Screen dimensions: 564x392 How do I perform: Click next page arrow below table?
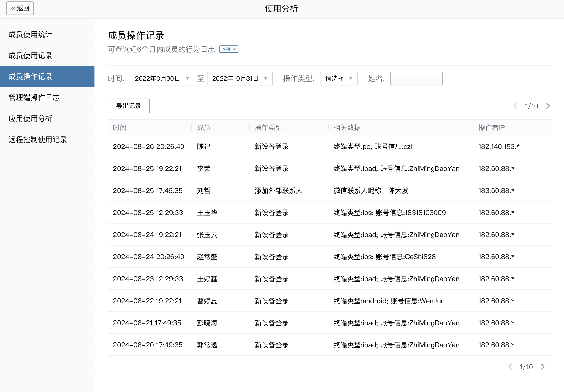[x=543, y=367]
